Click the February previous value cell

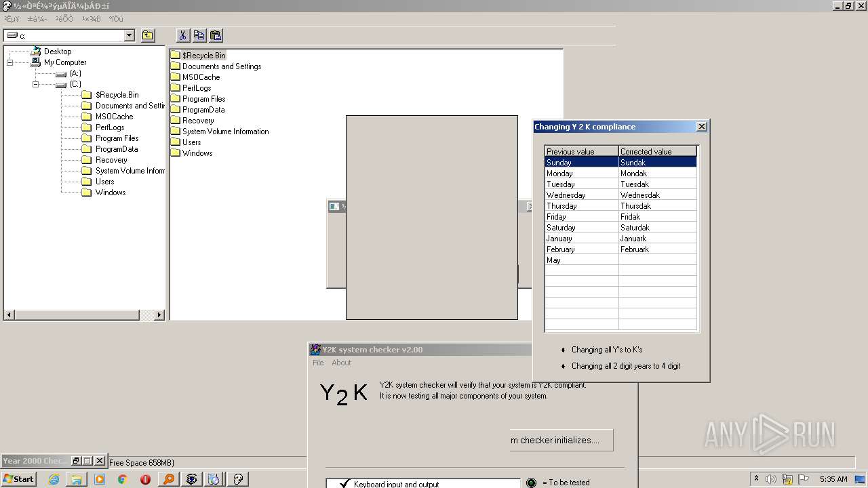582,249
